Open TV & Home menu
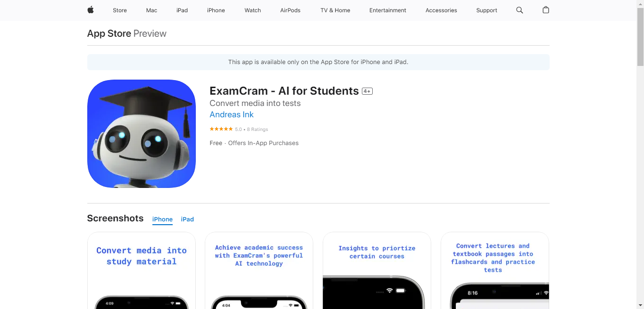The image size is (644, 309). 335,10
